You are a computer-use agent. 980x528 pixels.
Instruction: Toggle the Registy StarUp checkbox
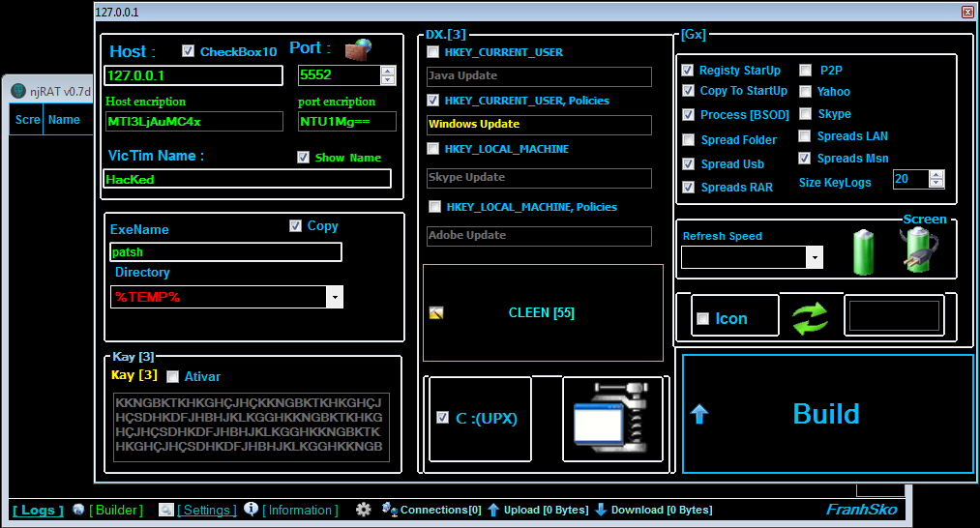(x=688, y=70)
